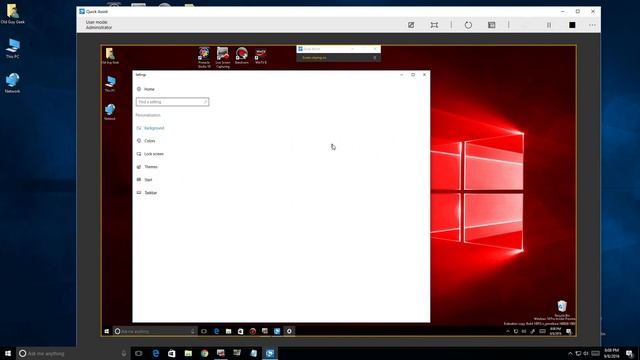Open Lock screen in Personalization settings

pos(153,154)
